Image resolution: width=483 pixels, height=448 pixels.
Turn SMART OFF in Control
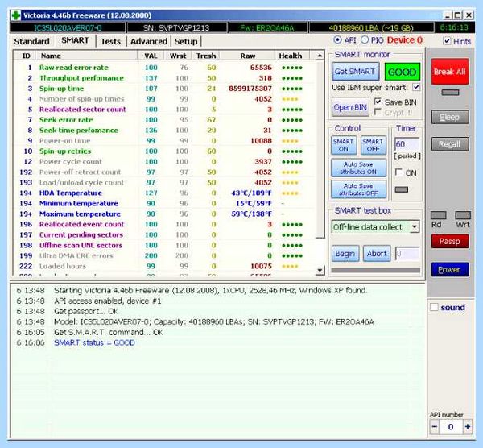pos(373,145)
